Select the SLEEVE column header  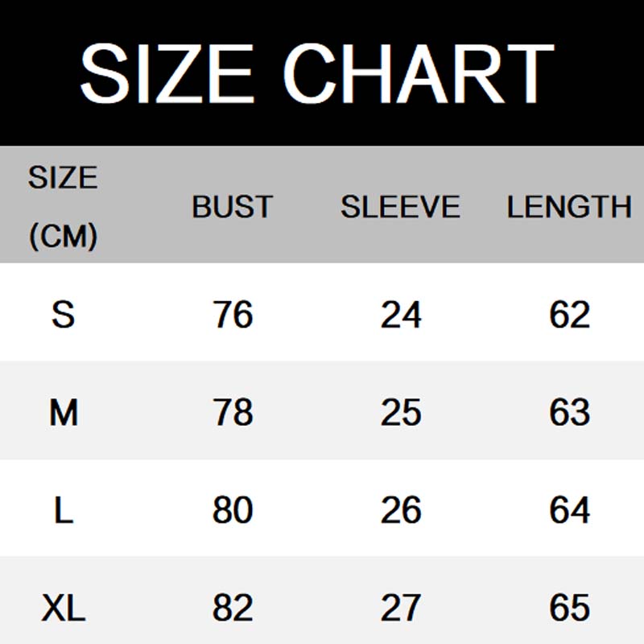(x=400, y=207)
